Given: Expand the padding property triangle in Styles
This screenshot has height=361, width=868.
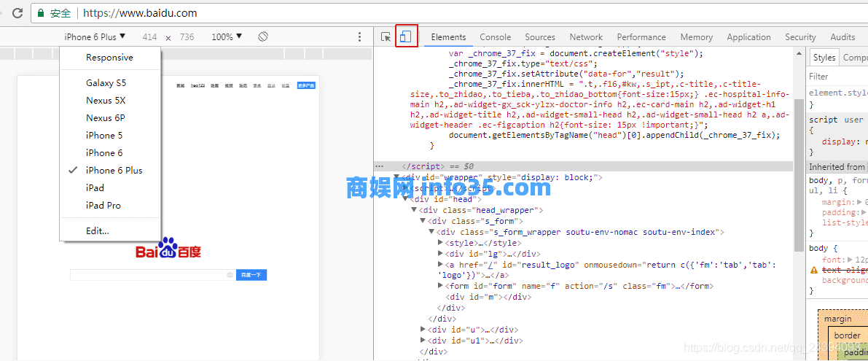Looking at the screenshot, I should (862, 213).
